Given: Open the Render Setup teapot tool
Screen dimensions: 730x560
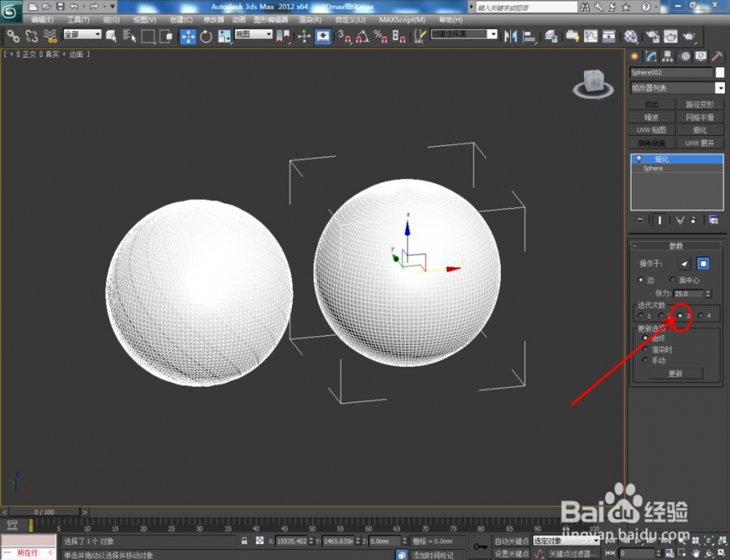Looking at the screenshot, I should coord(652,36).
